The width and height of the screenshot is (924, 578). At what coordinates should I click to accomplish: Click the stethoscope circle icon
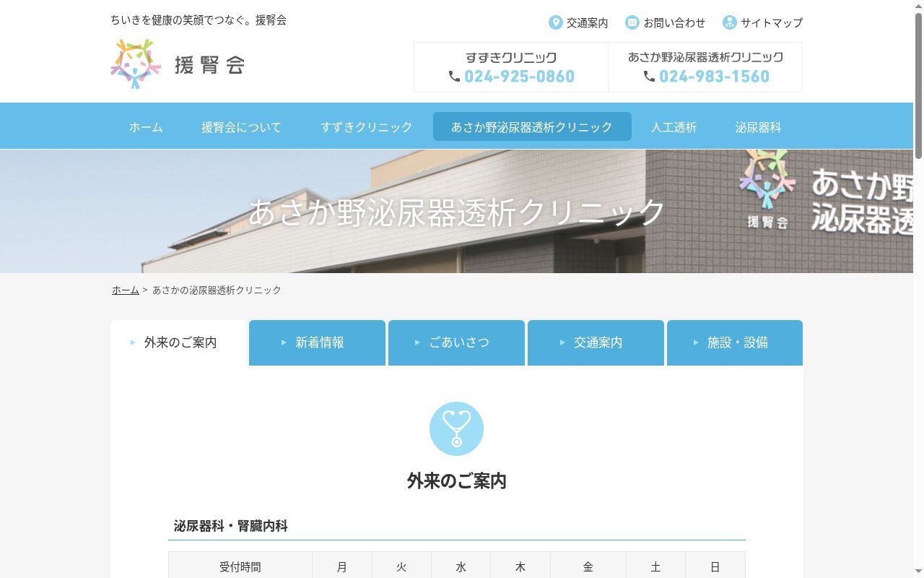(456, 428)
